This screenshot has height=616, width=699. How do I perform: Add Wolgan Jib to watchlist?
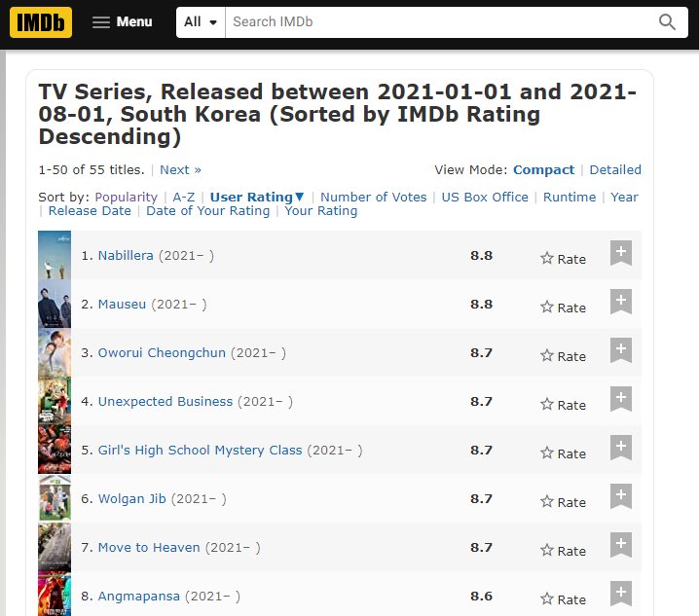621,495
